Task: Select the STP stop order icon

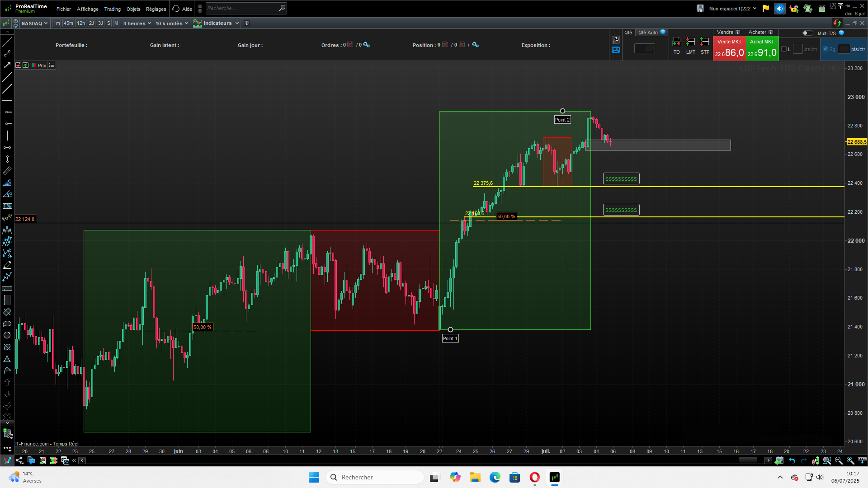Action: tap(704, 42)
